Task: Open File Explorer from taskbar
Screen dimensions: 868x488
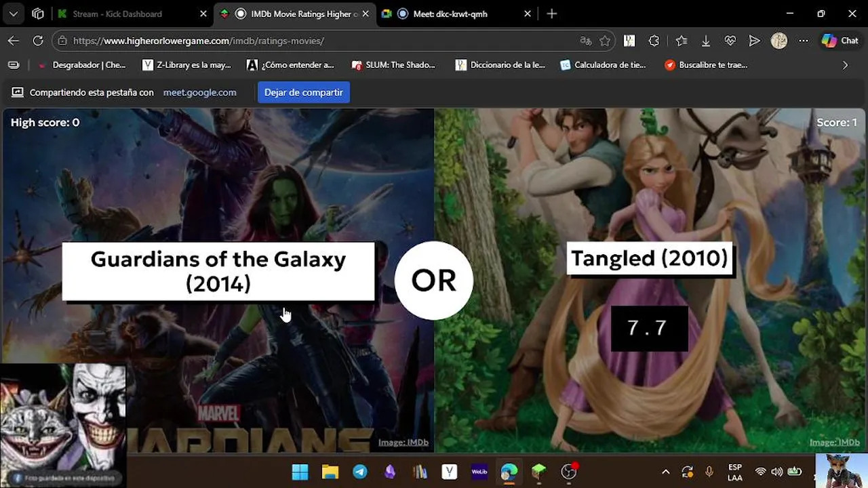Action: (x=330, y=471)
